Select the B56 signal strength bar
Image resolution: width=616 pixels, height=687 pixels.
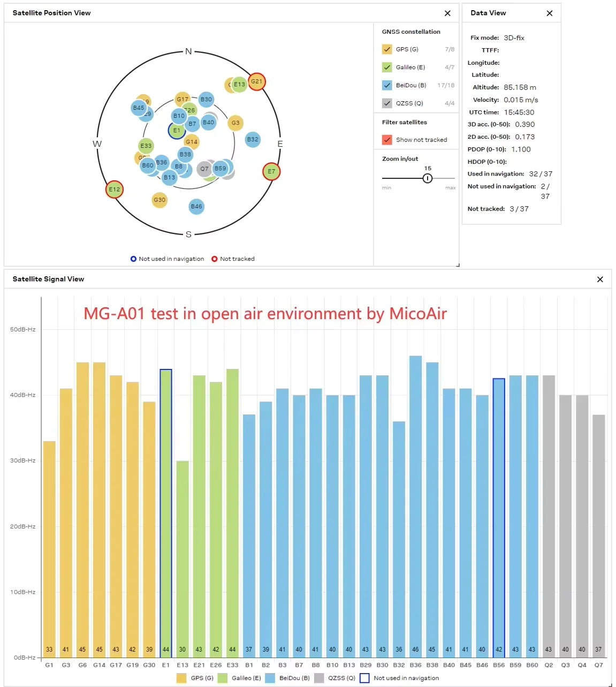499,518
